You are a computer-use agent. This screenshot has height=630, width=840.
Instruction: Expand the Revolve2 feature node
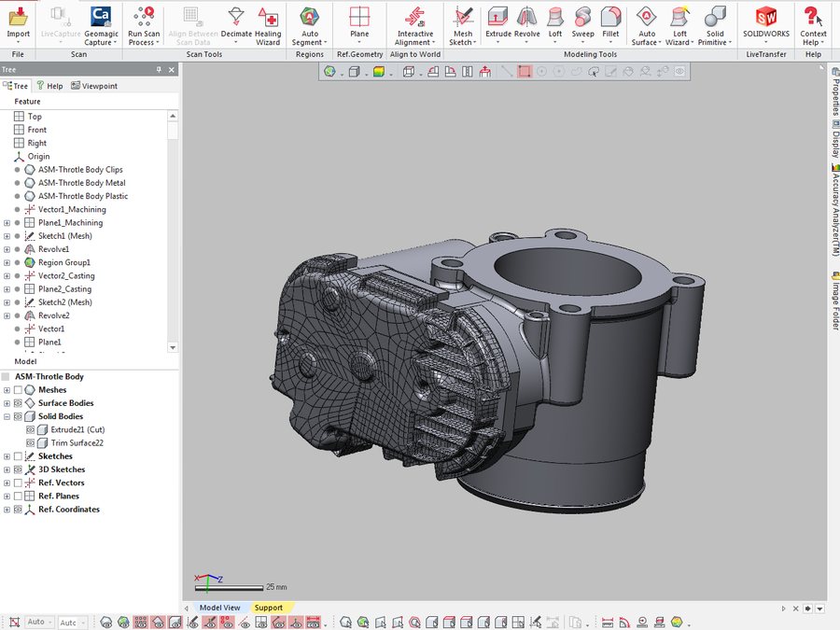(7, 315)
